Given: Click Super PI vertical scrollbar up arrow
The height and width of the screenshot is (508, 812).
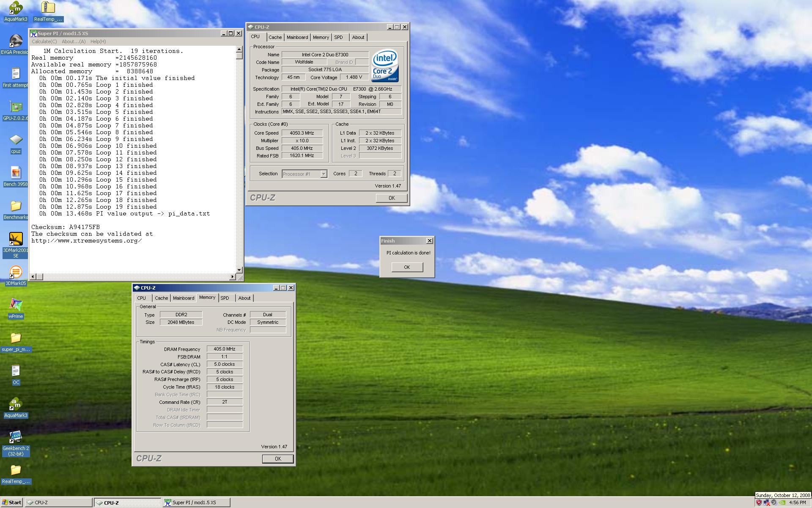Looking at the screenshot, I should (x=239, y=49).
